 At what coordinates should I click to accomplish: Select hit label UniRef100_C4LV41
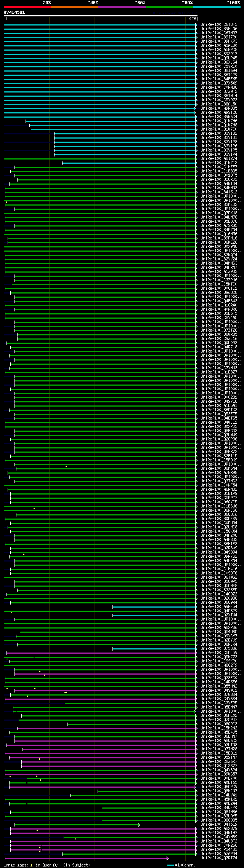(x=219, y=795)
